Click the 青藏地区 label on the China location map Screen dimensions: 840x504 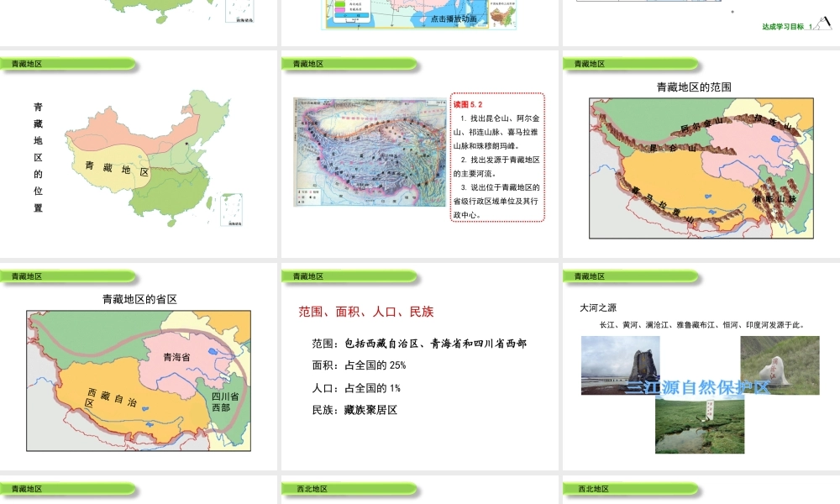tap(117, 169)
